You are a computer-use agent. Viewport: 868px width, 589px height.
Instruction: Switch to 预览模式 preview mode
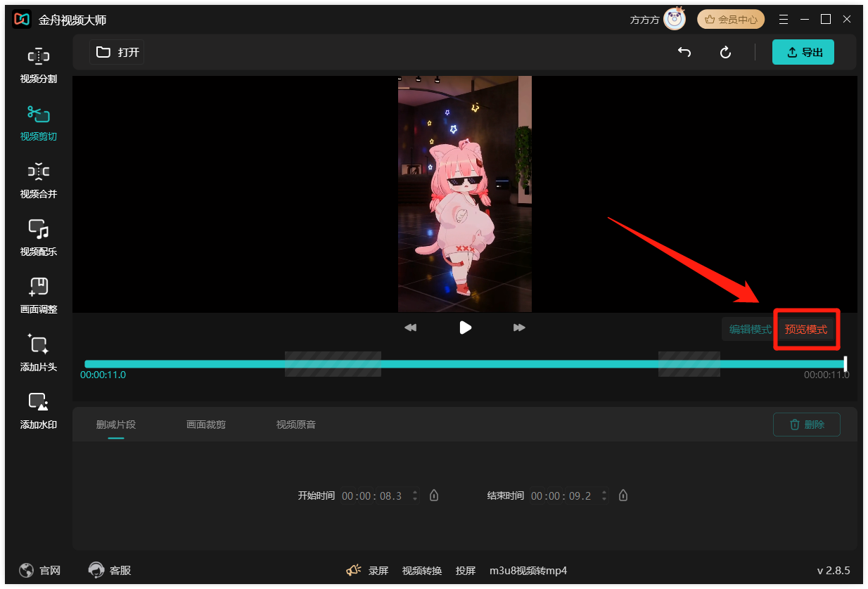pyautogui.click(x=806, y=330)
